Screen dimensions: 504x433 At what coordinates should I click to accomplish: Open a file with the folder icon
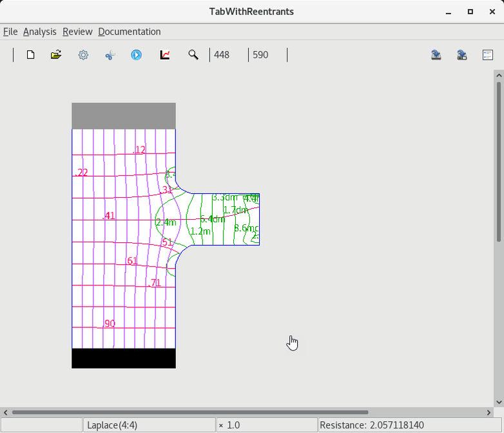pyautogui.click(x=56, y=55)
